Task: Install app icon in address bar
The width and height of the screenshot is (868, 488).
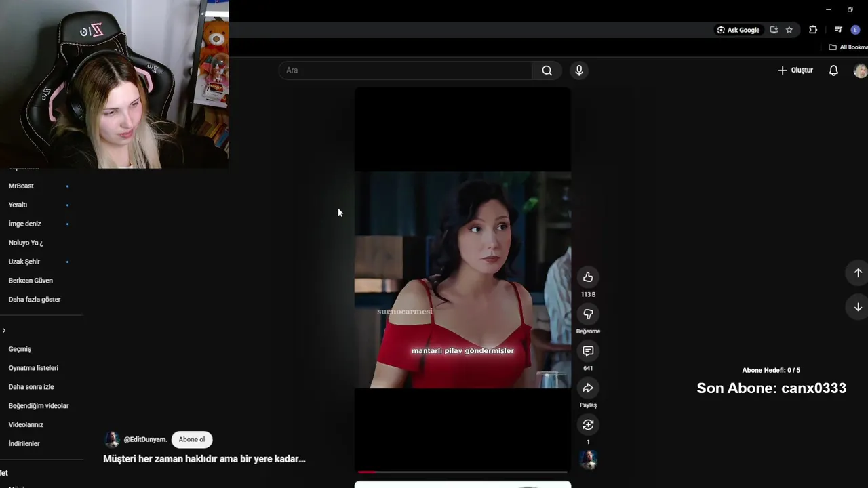Action: pyautogui.click(x=774, y=30)
